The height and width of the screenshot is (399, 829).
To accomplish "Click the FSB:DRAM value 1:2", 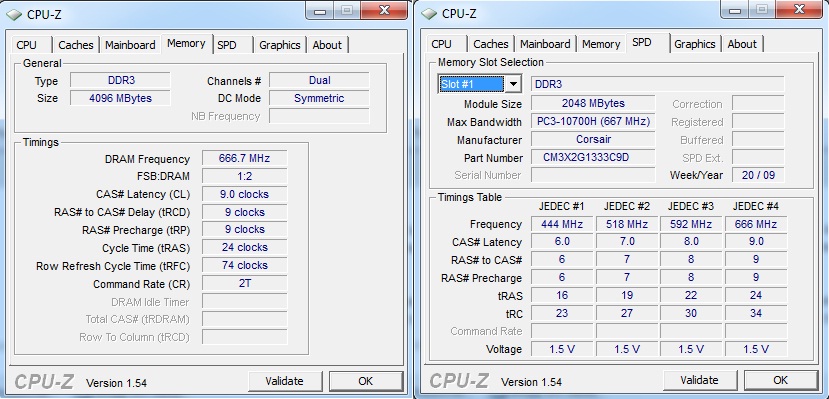I will (x=244, y=176).
